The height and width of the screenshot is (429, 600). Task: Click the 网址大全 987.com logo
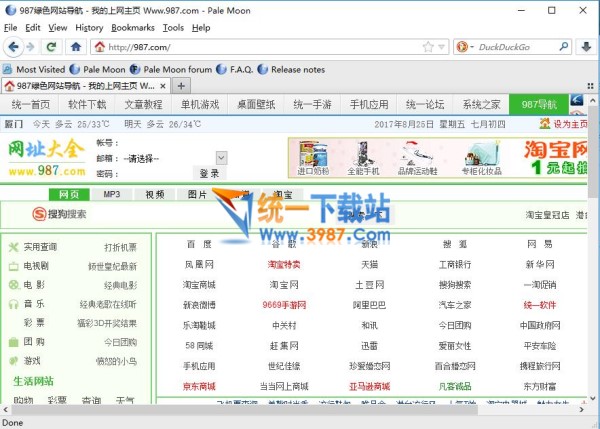(47, 158)
